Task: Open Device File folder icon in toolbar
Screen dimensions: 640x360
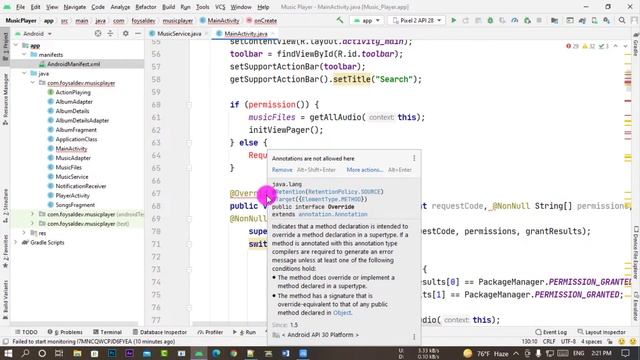Action: point(554,20)
